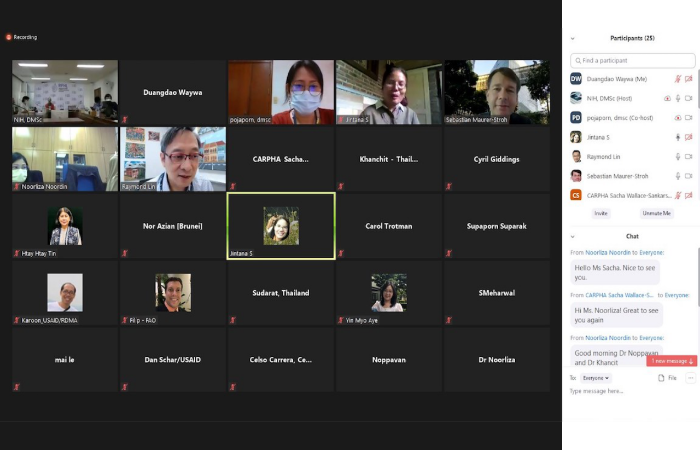
Task: Select the highlighted Jintana S profile photo tile
Action: coord(281,226)
